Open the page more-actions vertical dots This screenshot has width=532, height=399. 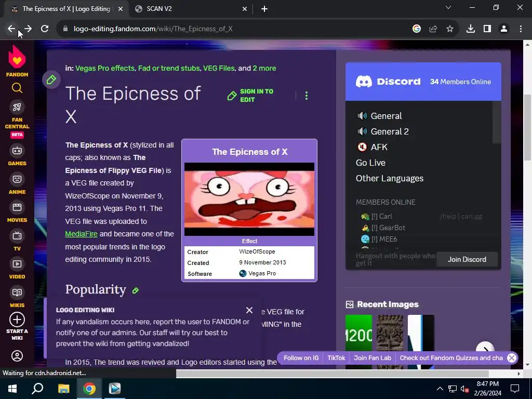(307, 96)
